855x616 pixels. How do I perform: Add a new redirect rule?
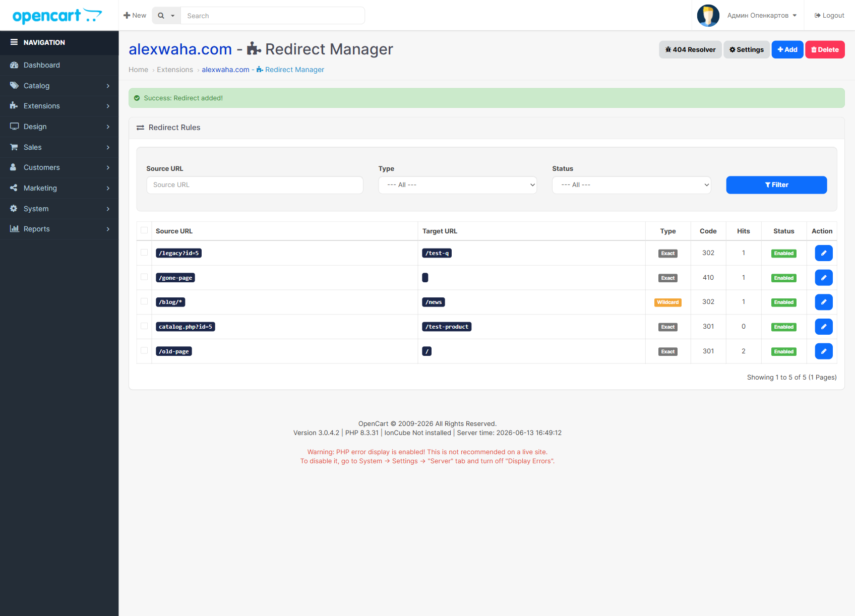pyautogui.click(x=787, y=49)
